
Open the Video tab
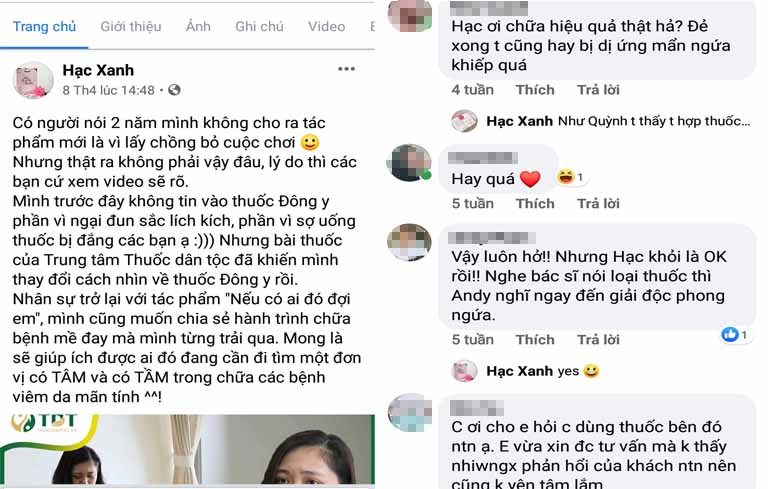coord(327,26)
